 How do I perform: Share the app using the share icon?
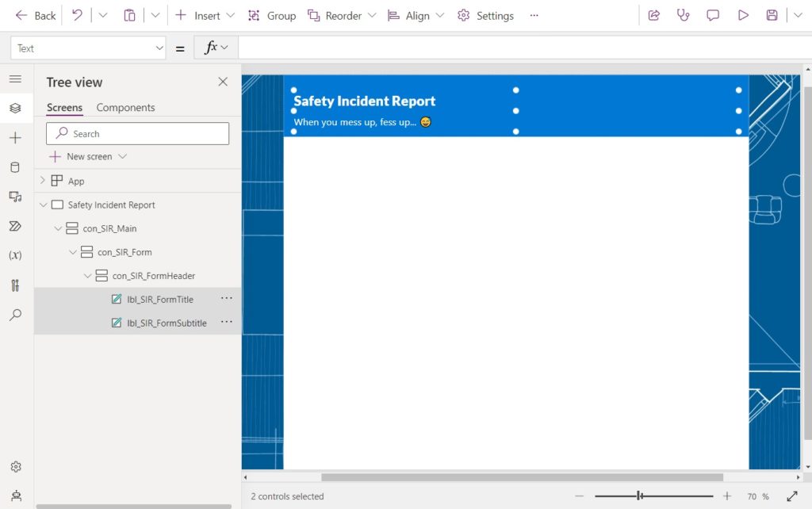pos(653,15)
